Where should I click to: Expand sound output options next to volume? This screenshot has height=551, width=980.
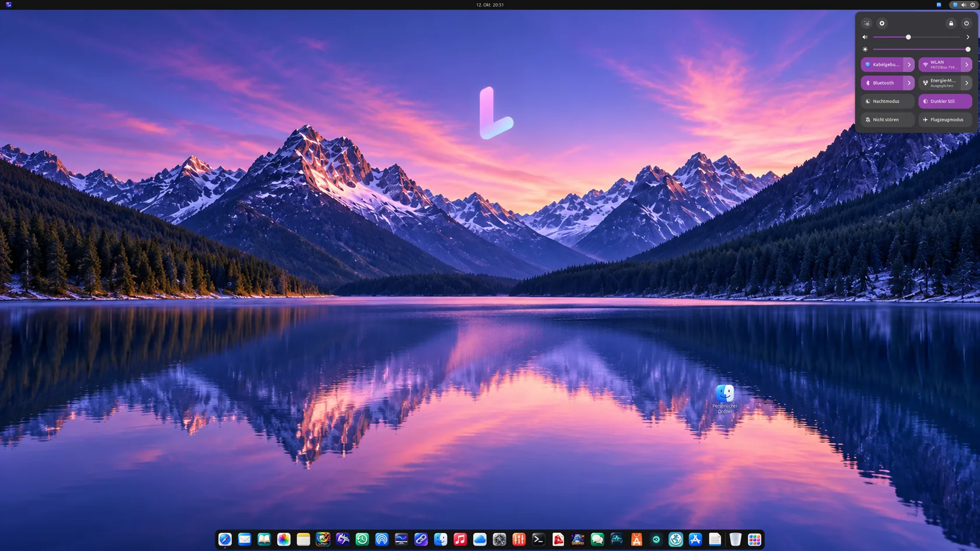968,37
